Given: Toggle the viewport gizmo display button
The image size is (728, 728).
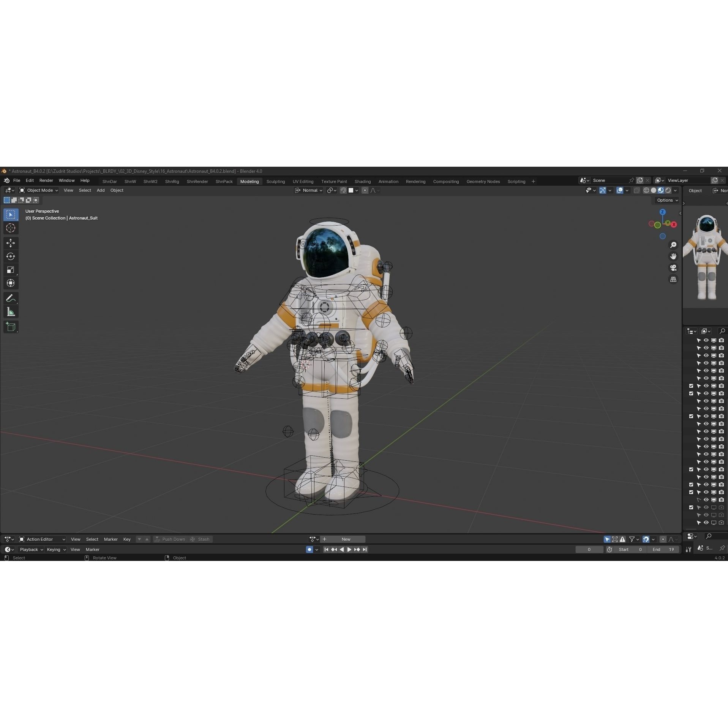Looking at the screenshot, I should [x=603, y=190].
